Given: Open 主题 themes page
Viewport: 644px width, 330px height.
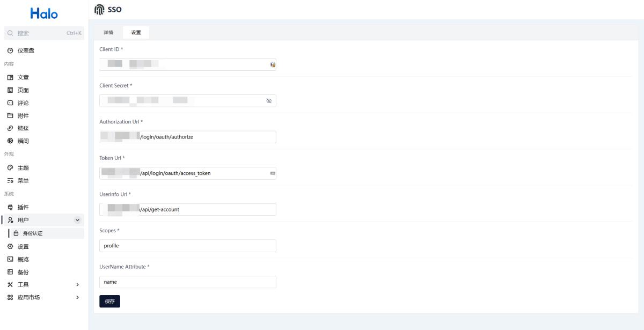Looking at the screenshot, I should click(x=23, y=168).
